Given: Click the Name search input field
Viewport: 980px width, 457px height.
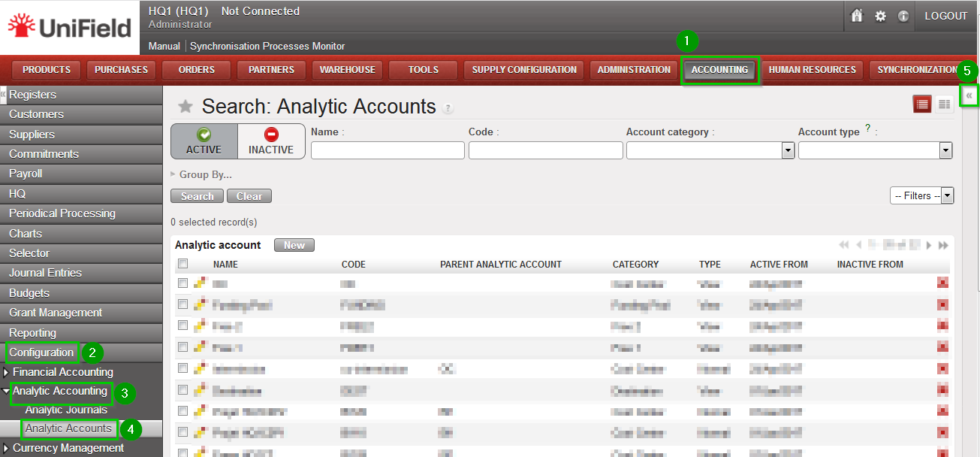Looking at the screenshot, I should click(387, 150).
